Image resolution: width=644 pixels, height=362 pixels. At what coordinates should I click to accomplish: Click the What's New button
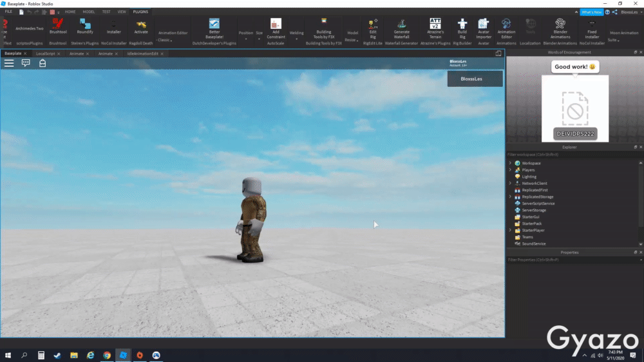pos(591,12)
